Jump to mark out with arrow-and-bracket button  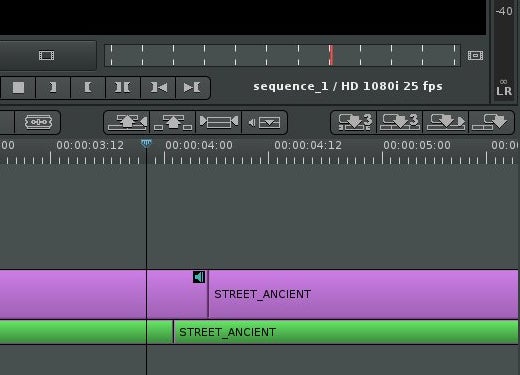192,88
